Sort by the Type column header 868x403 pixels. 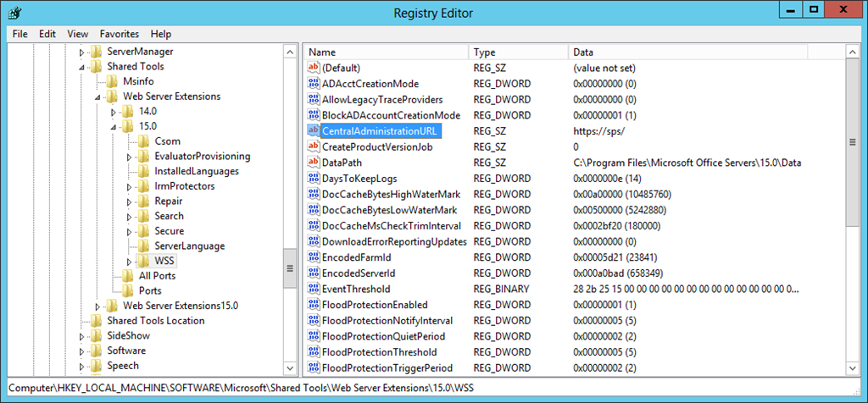[519, 52]
